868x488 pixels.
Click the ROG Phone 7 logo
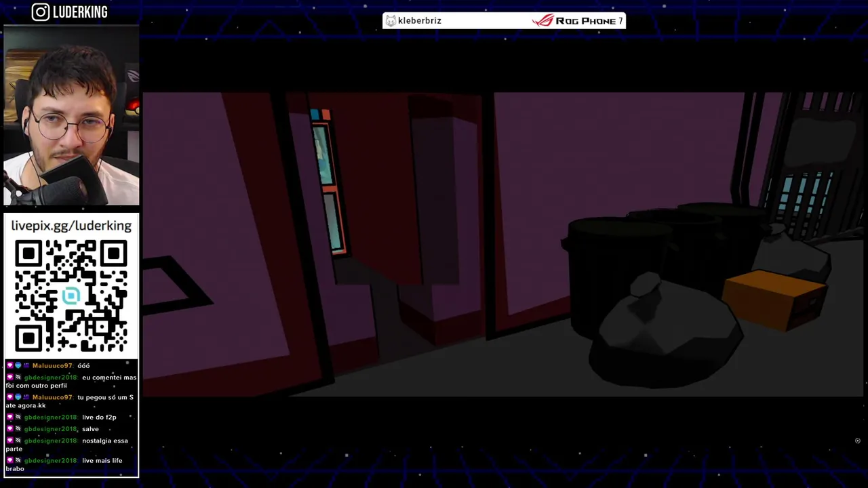click(577, 21)
